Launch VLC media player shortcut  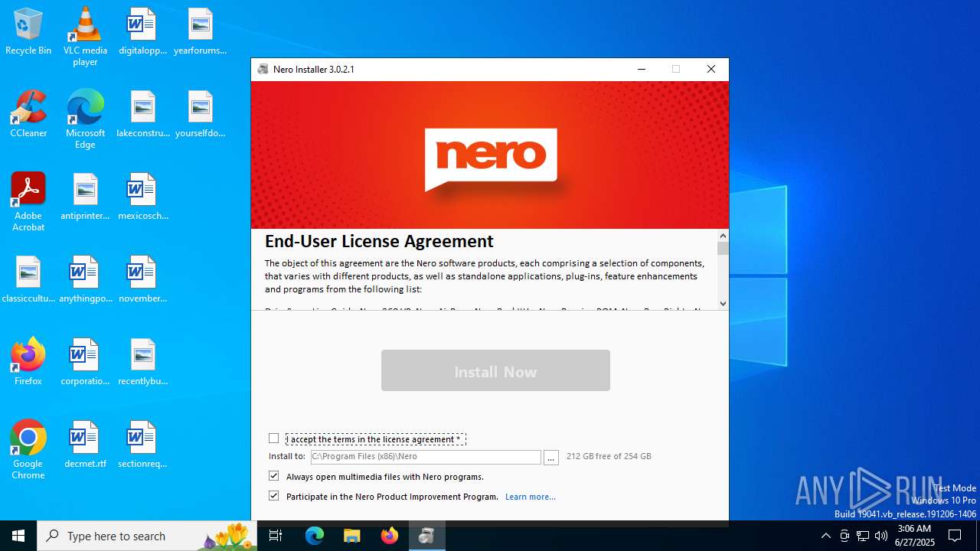(85, 37)
